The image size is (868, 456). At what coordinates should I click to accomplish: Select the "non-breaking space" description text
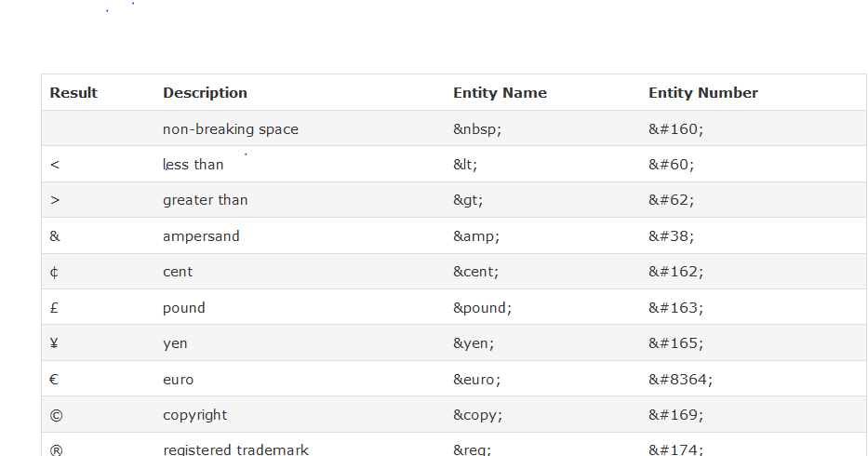pyautogui.click(x=231, y=129)
